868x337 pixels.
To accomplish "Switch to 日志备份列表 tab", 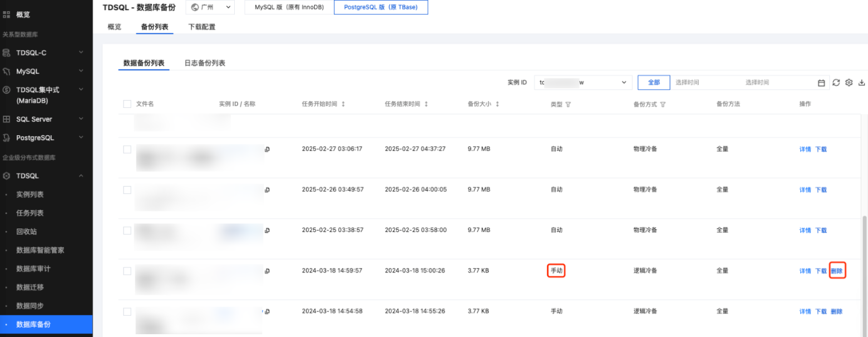I will [x=205, y=63].
